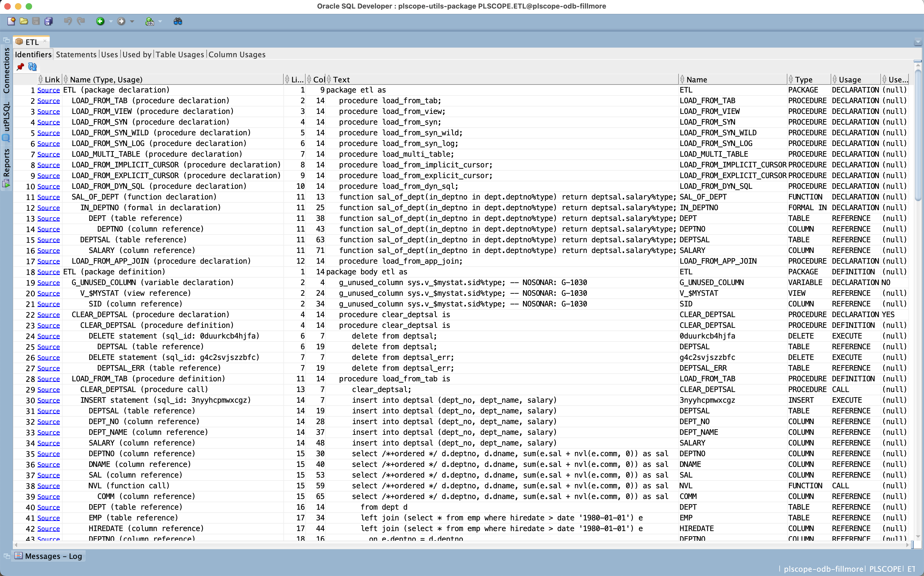924x576 pixels.
Task: Switch to the Uses tab
Action: (109, 55)
